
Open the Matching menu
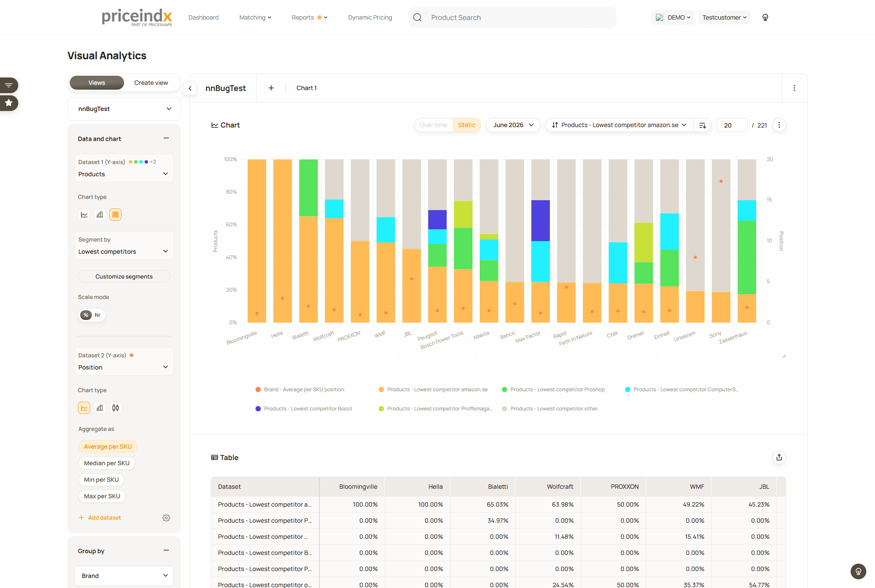tap(255, 17)
